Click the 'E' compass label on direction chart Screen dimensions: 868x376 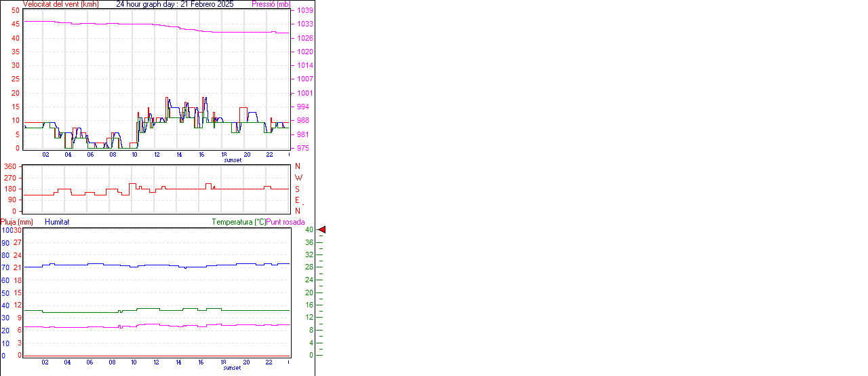tap(298, 200)
